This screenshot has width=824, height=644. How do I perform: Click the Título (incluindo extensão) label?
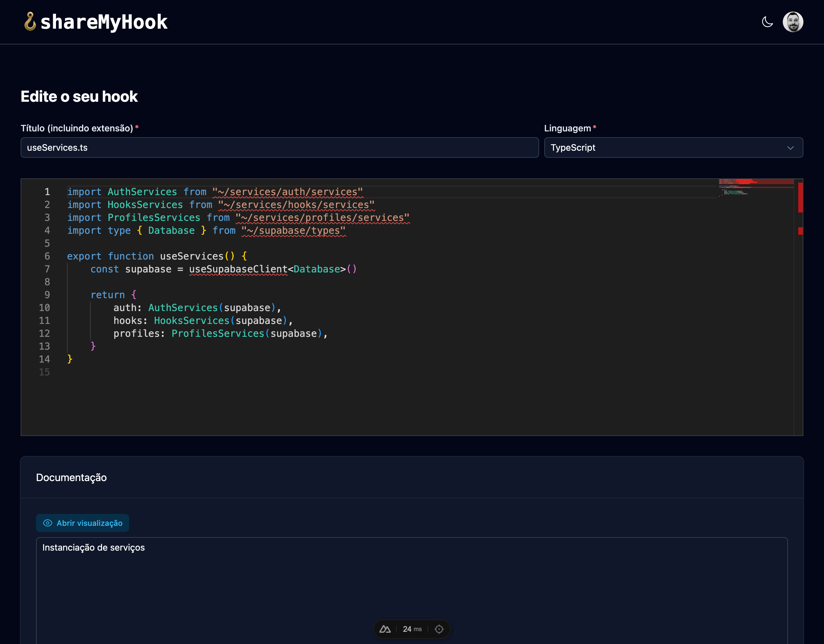[x=77, y=128]
